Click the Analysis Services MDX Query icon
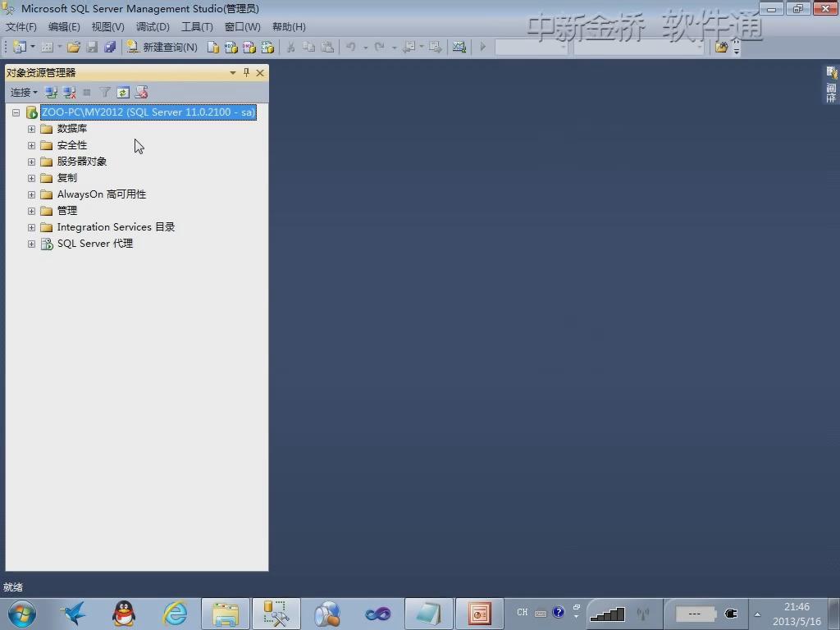The width and height of the screenshot is (840, 630). coord(231,47)
